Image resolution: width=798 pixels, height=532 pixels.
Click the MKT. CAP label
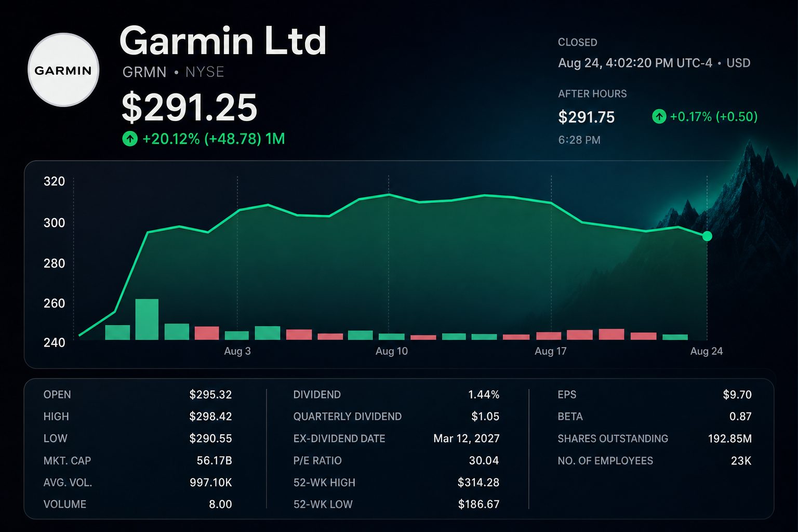pos(67,461)
